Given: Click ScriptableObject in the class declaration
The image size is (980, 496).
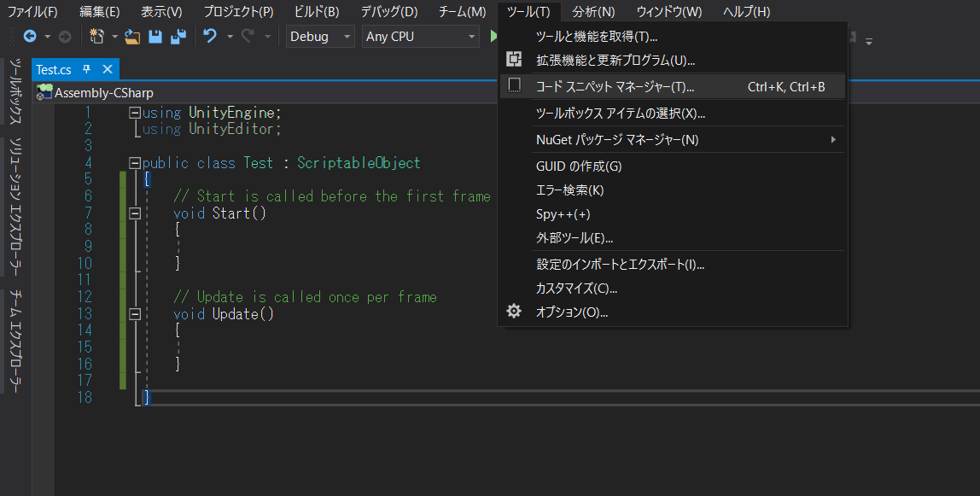Looking at the screenshot, I should click(x=359, y=163).
